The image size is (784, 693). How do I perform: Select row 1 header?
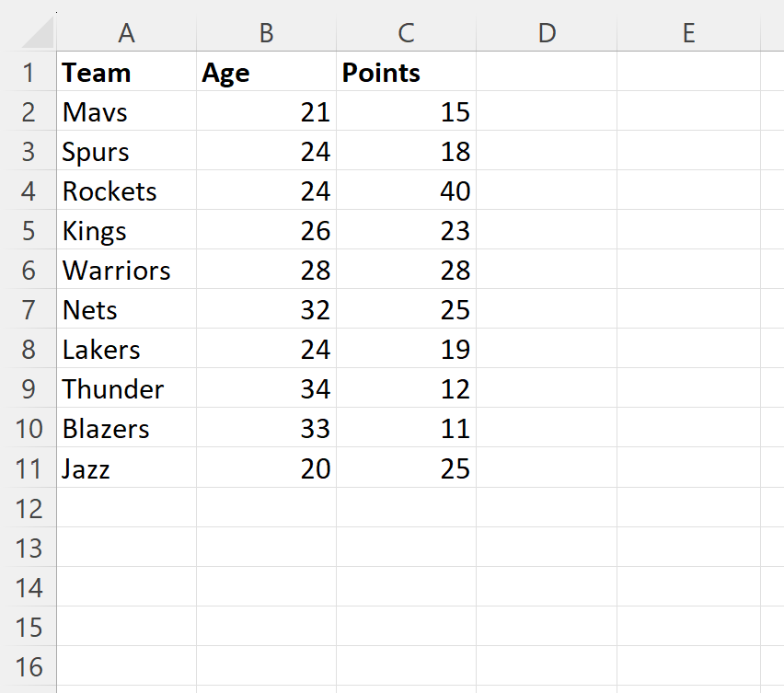(29, 72)
